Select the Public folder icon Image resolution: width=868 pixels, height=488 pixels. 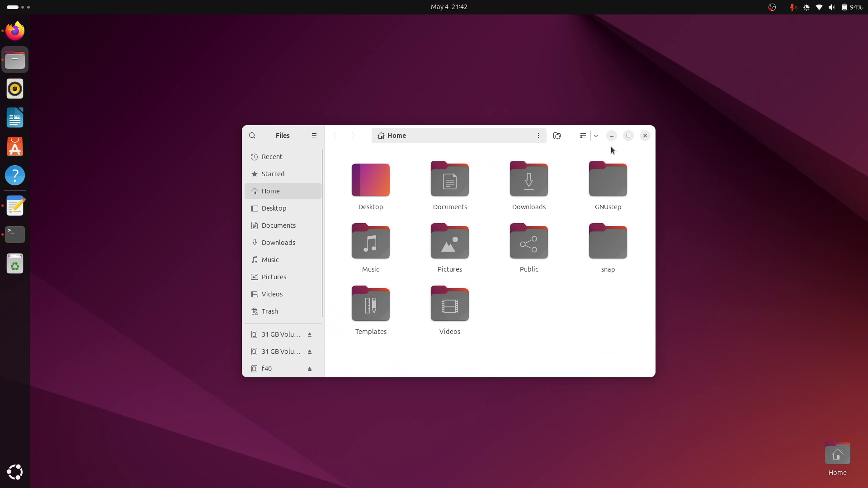point(529,242)
